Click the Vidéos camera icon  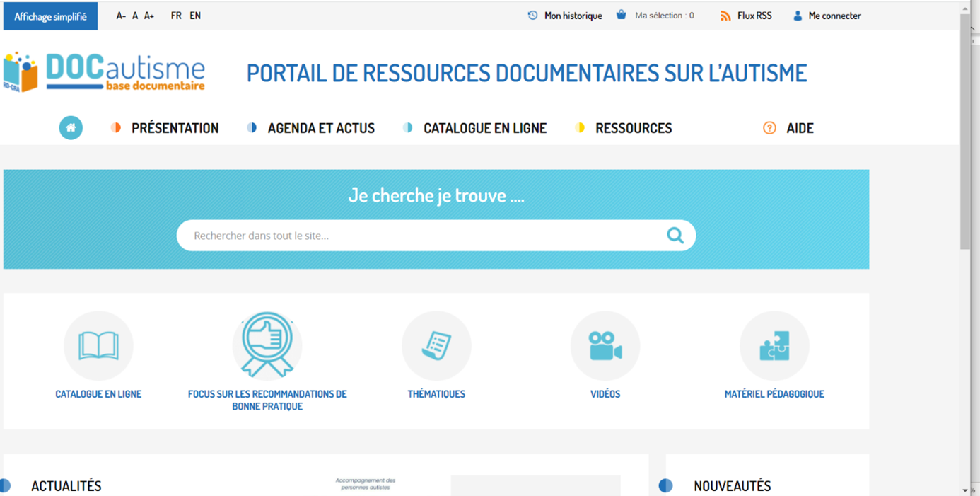[x=605, y=346]
